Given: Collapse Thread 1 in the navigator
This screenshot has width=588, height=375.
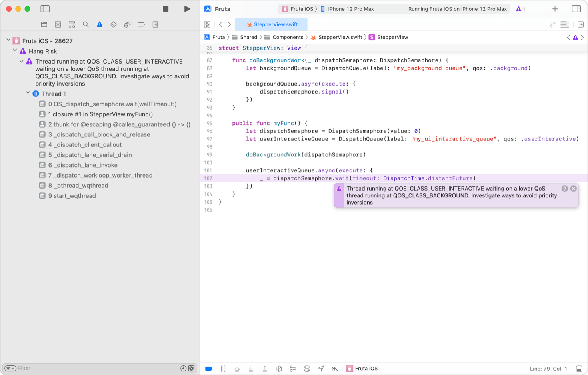Looking at the screenshot, I should 28,93.
